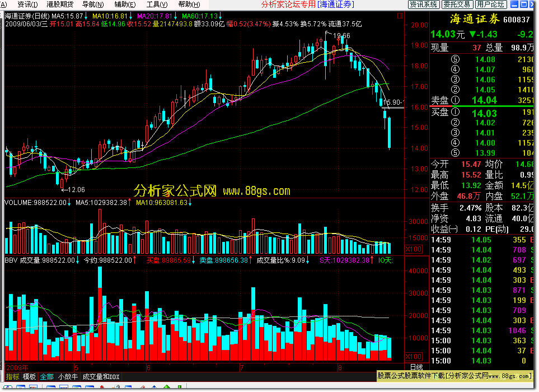Click the 今开 15.47 value
Image resolution: width=539 pixels, height=392 pixels.
(471, 165)
